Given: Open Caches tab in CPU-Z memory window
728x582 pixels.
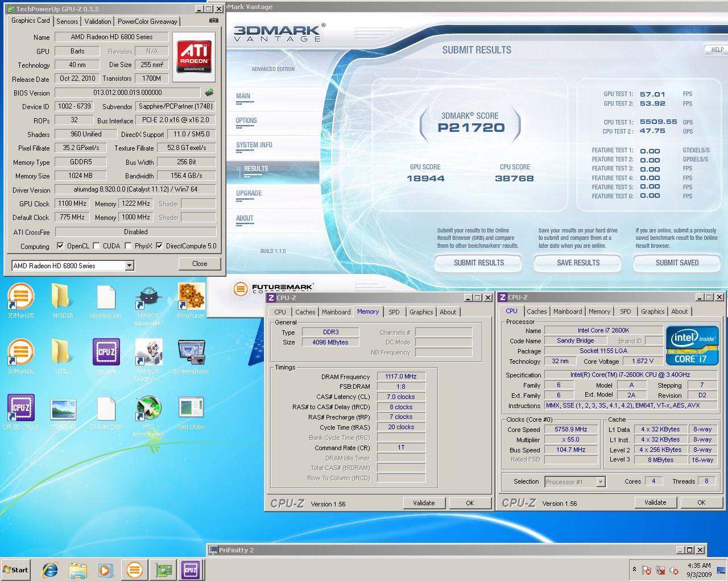Looking at the screenshot, I should [305, 311].
